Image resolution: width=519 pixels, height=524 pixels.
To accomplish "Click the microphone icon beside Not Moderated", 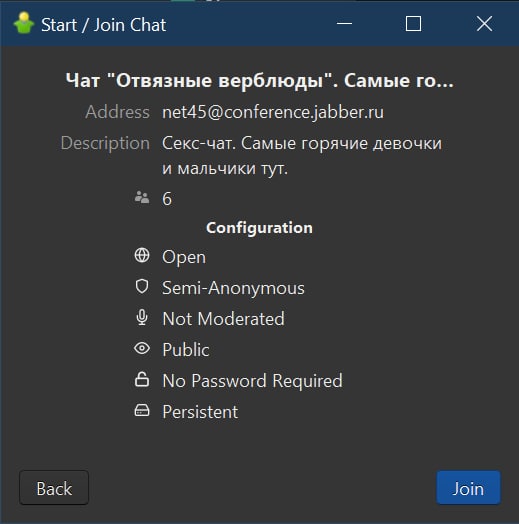I will click(142, 317).
